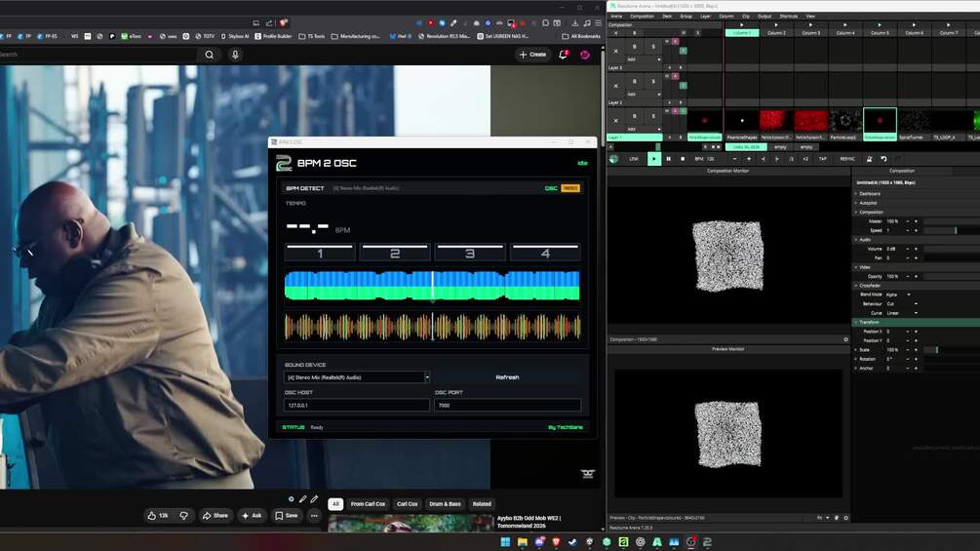Click the OSC Port input field
The height and width of the screenshot is (551, 980).
(507, 405)
